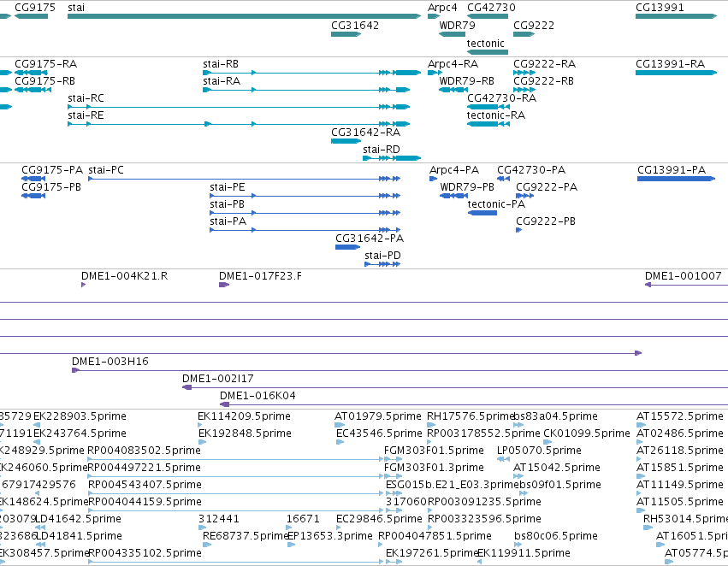728x566 pixels.
Task: Select the CG13991 gene label
Action: coord(660,8)
